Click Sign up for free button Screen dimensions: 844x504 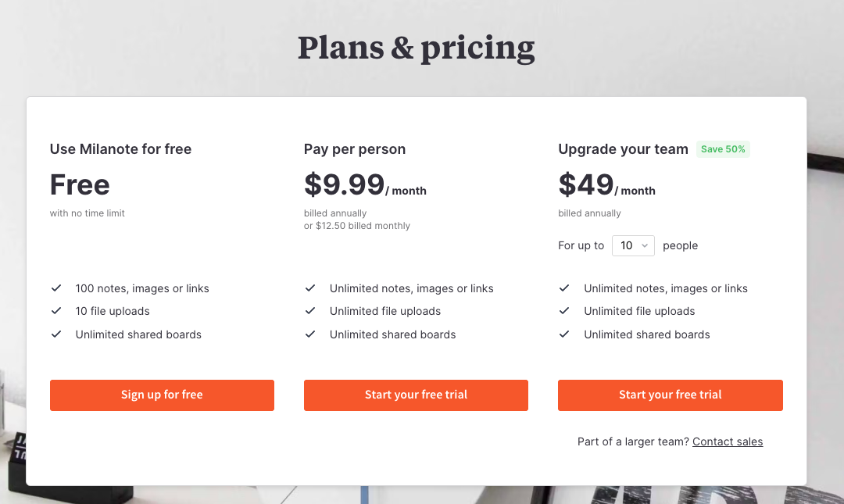(x=162, y=395)
